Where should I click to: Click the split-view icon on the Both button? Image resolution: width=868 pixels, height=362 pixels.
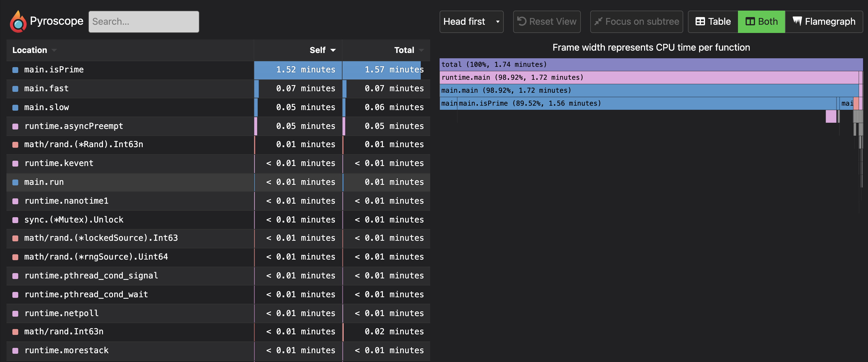point(750,21)
